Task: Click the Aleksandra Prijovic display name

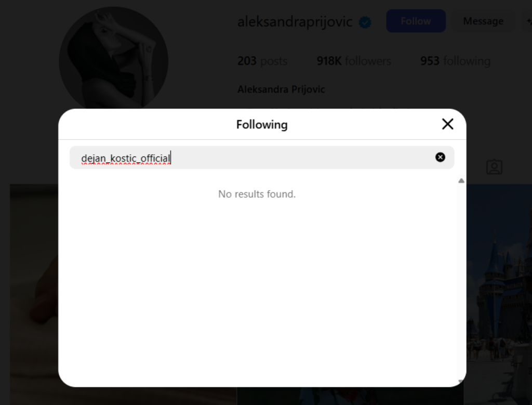Action: point(281,89)
